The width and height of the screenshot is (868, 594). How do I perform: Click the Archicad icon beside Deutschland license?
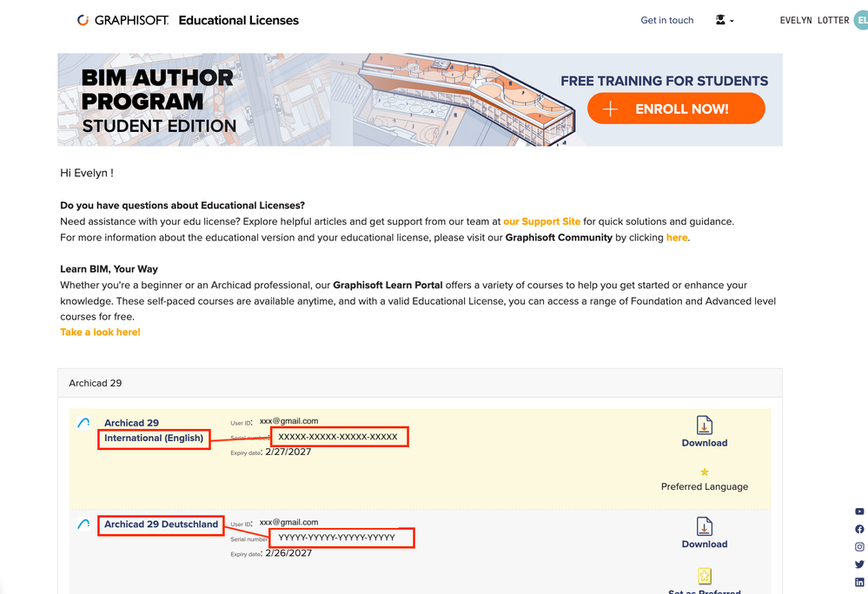(x=83, y=524)
